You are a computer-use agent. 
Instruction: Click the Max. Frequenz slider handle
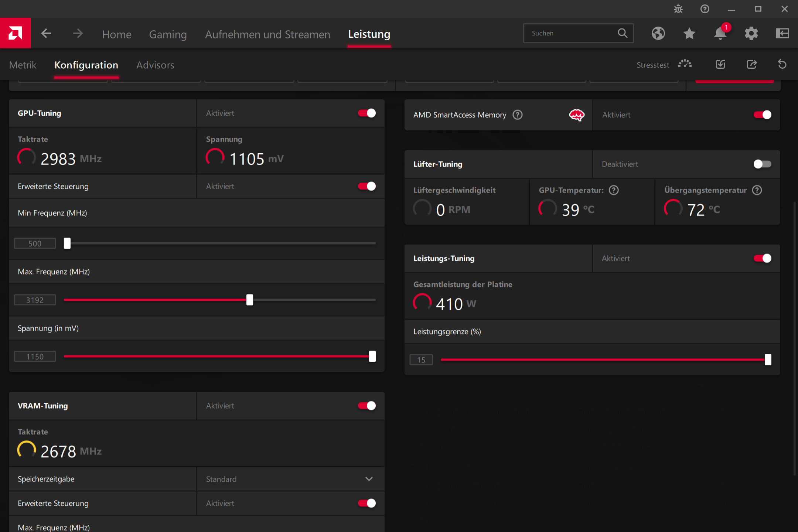250,300
